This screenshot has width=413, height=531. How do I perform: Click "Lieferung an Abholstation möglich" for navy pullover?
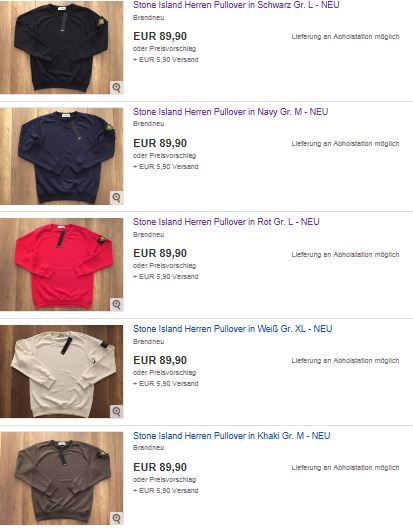pos(345,144)
